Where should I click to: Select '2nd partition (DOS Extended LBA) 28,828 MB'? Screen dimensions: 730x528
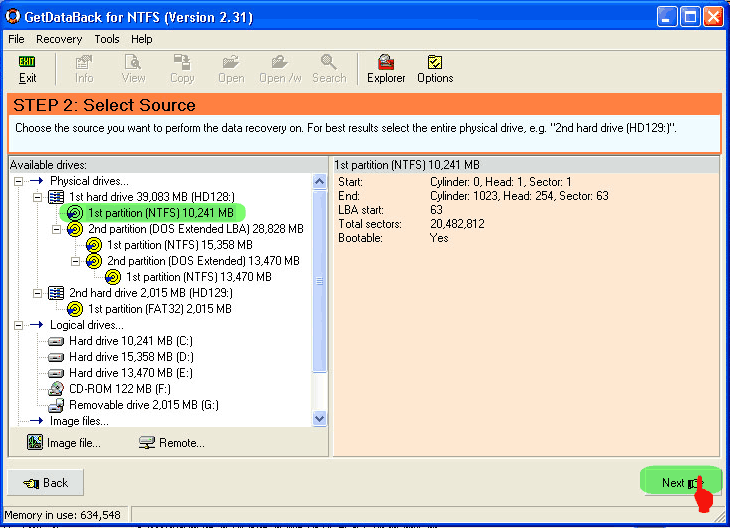pos(196,229)
